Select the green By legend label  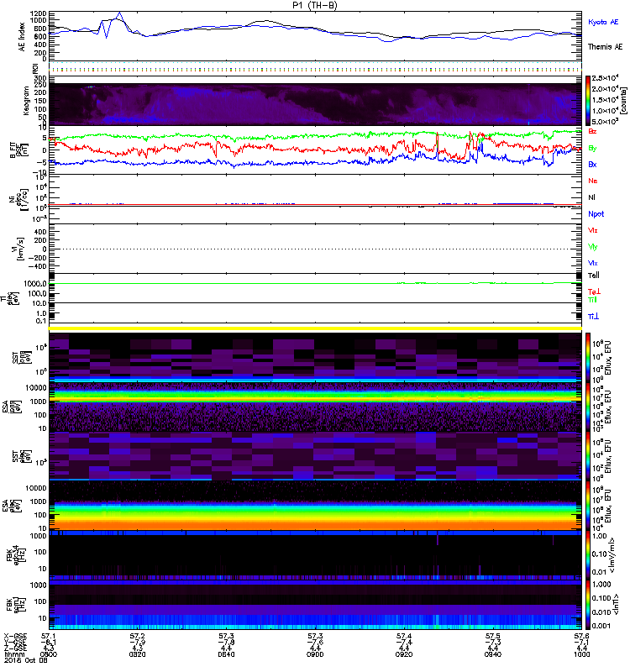coord(593,148)
